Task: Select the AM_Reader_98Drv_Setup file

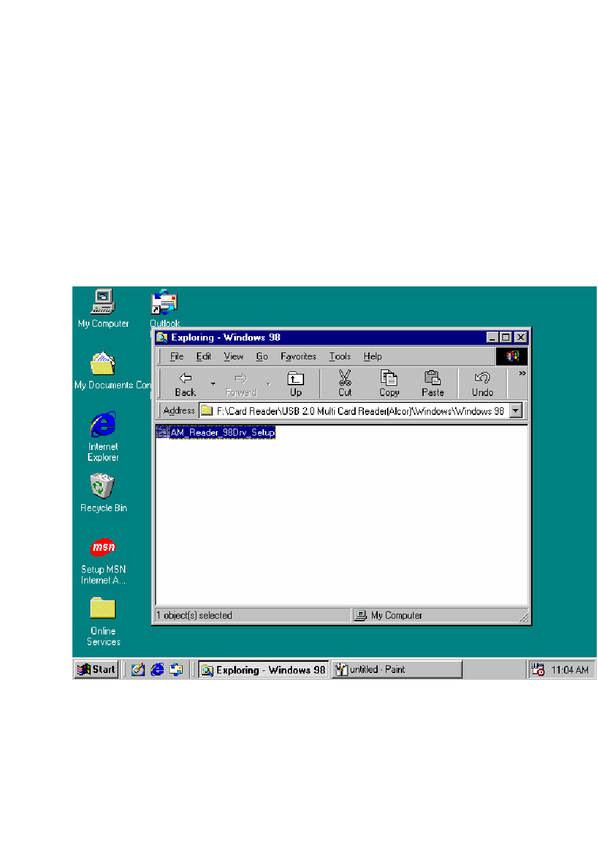Action: click(216, 432)
